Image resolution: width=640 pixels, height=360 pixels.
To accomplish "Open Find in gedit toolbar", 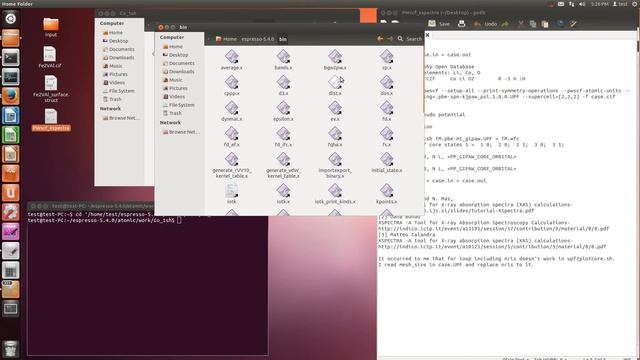I will point(560,24).
